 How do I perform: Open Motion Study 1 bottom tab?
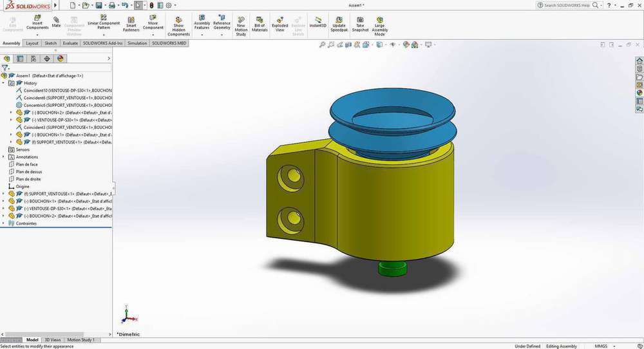point(80,340)
